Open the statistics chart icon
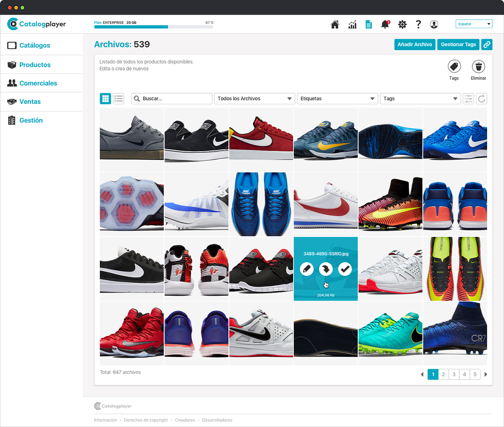 352,24
